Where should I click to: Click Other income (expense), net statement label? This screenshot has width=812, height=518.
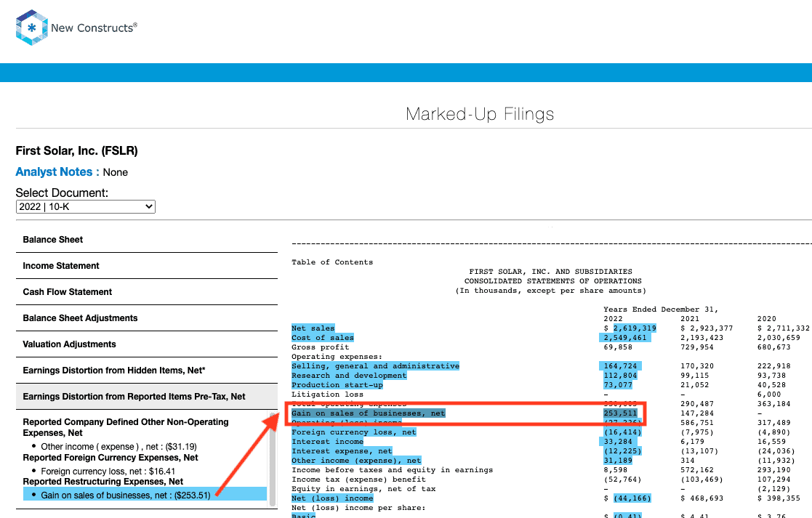(356, 461)
